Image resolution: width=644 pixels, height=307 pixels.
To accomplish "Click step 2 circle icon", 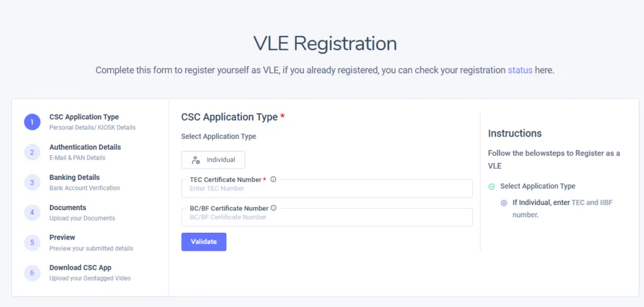I will click(32, 152).
